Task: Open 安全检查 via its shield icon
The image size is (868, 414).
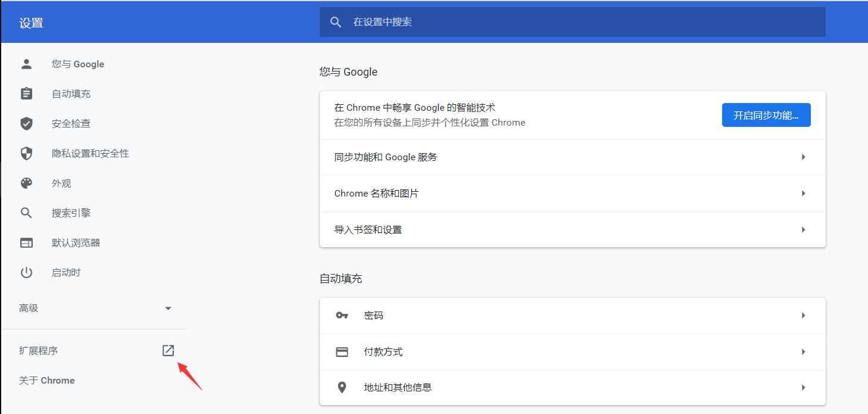Action: click(x=26, y=123)
